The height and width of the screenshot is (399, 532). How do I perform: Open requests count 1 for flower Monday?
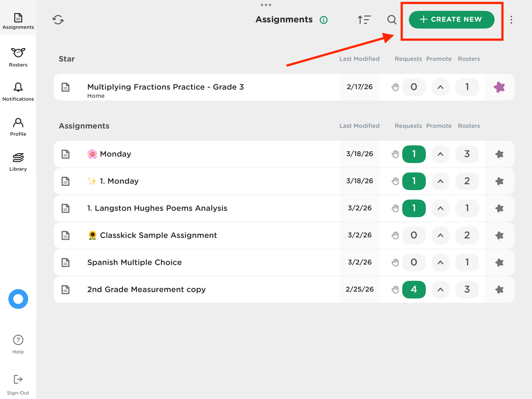tap(414, 154)
